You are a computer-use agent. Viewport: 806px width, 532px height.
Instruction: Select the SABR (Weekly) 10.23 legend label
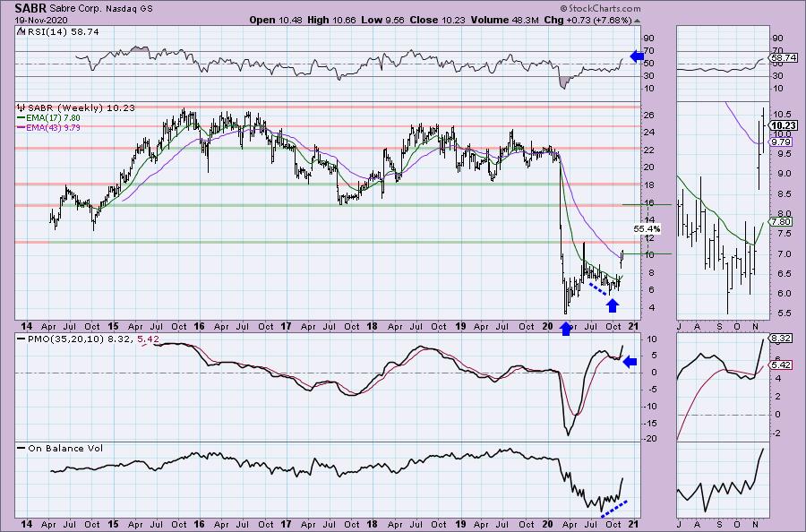[x=81, y=108]
